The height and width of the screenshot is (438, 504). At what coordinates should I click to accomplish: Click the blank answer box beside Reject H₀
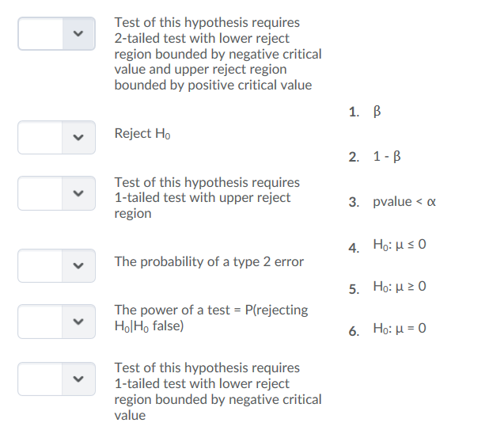tap(40, 137)
